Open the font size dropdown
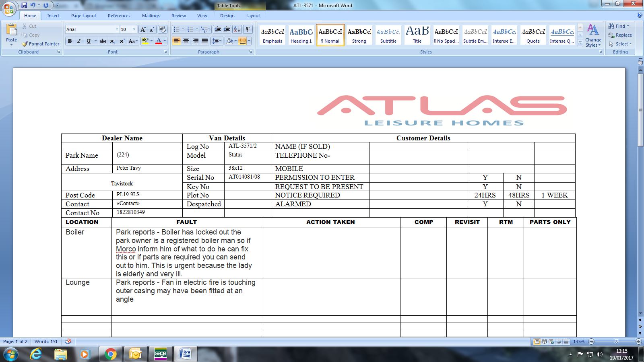The height and width of the screenshot is (362, 644). point(134,29)
